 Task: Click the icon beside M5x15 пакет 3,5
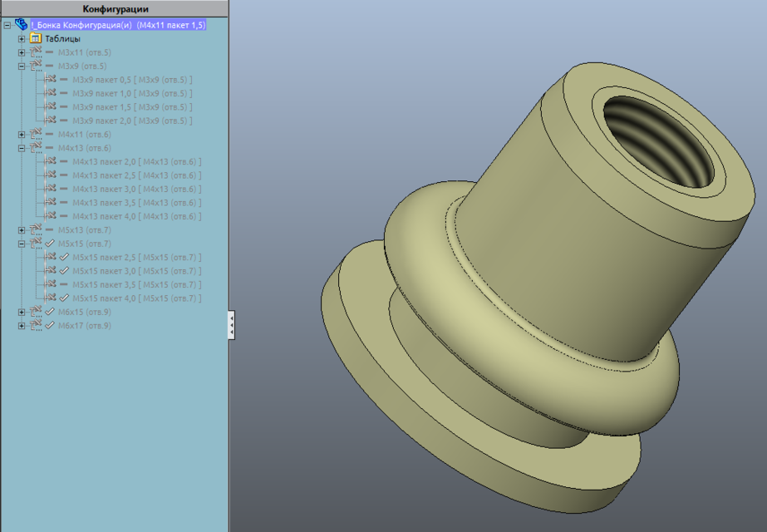point(52,284)
